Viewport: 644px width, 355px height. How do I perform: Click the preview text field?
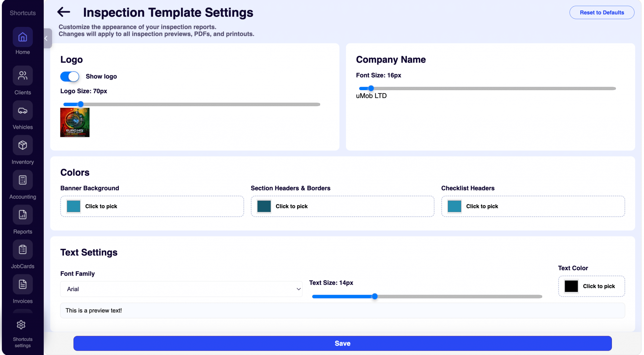[342, 310]
